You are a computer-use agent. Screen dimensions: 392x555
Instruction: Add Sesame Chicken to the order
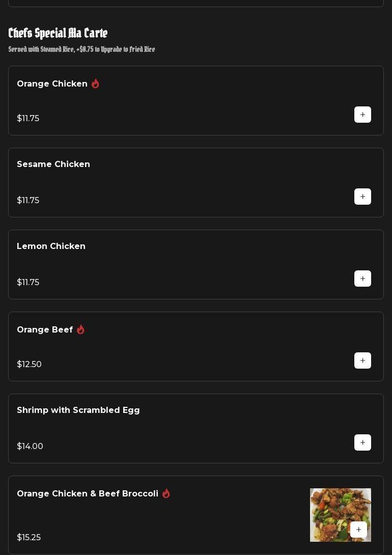pos(362,197)
